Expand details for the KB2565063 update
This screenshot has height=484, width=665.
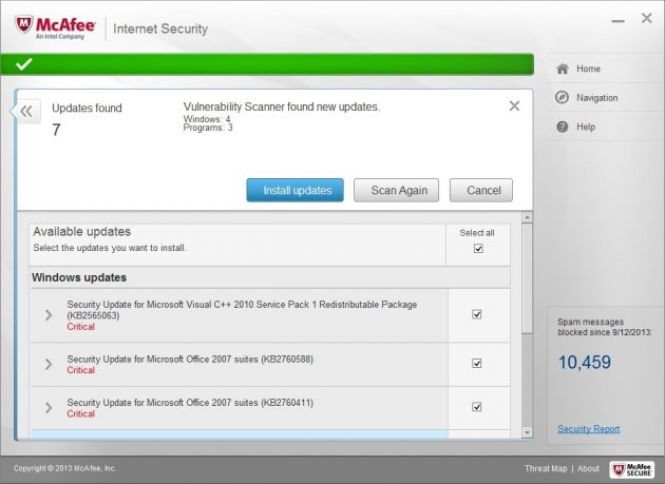pyautogui.click(x=48, y=315)
